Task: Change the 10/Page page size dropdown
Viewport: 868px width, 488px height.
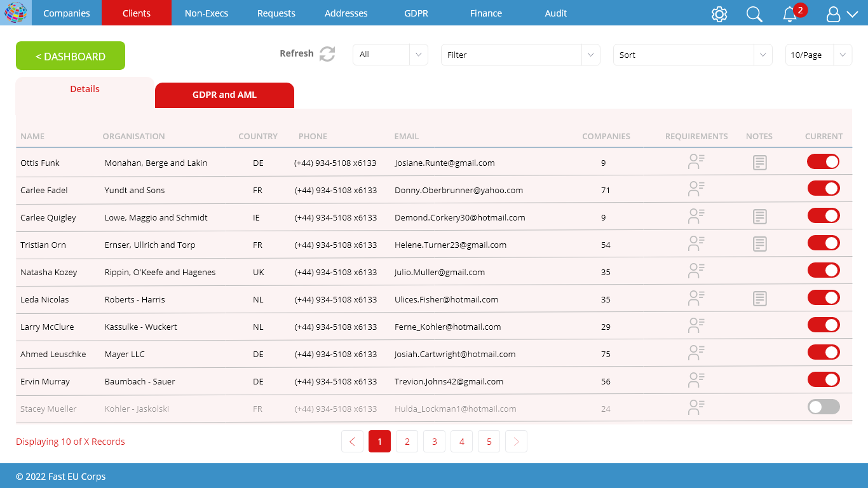Action: point(818,55)
